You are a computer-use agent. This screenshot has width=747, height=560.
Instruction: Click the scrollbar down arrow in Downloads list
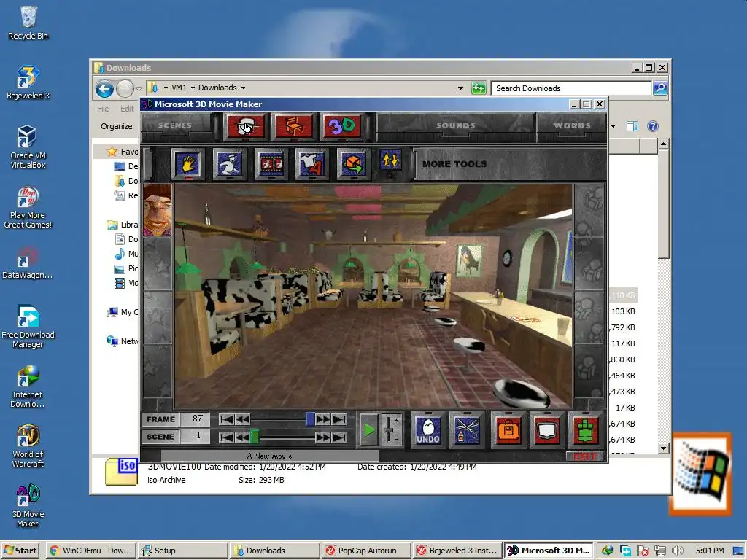(x=663, y=448)
